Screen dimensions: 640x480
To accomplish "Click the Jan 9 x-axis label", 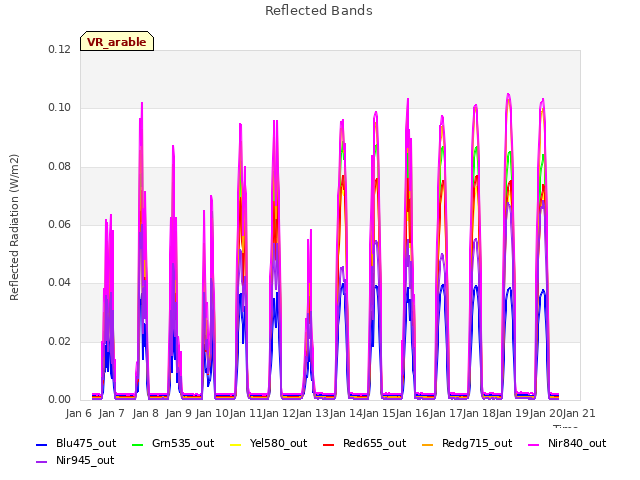I will point(179,413).
